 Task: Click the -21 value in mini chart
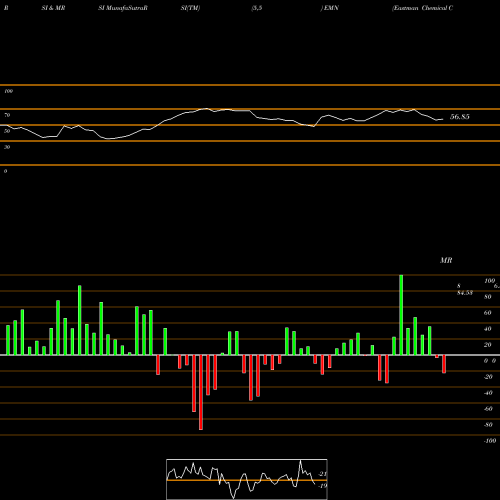(323, 474)
